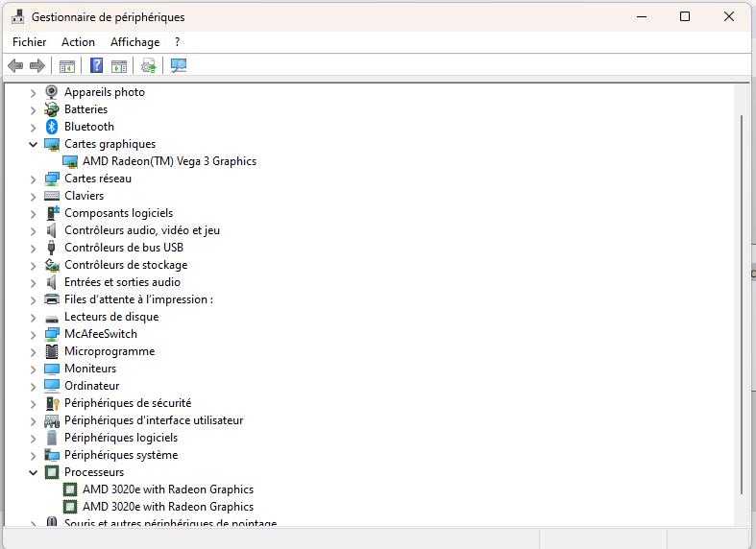Click the Cartes réseau network icon
This screenshot has width=756, height=549.
[x=52, y=179]
